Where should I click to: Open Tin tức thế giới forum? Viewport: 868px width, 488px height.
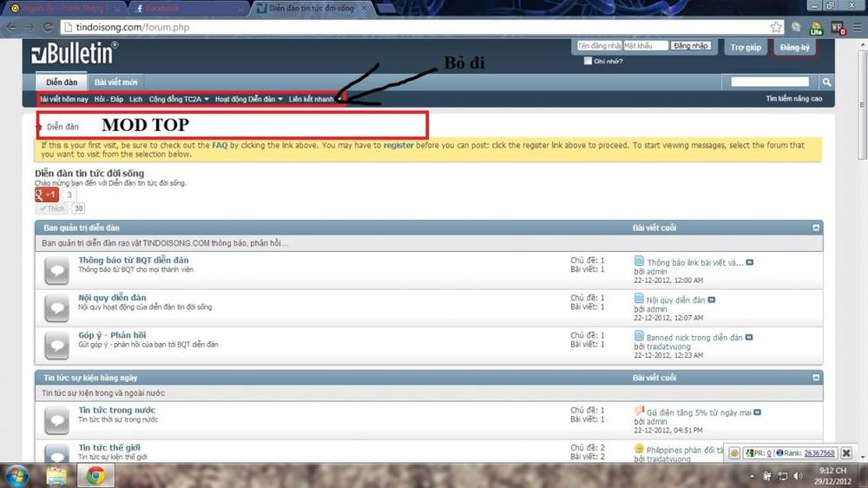[x=109, y=447]
